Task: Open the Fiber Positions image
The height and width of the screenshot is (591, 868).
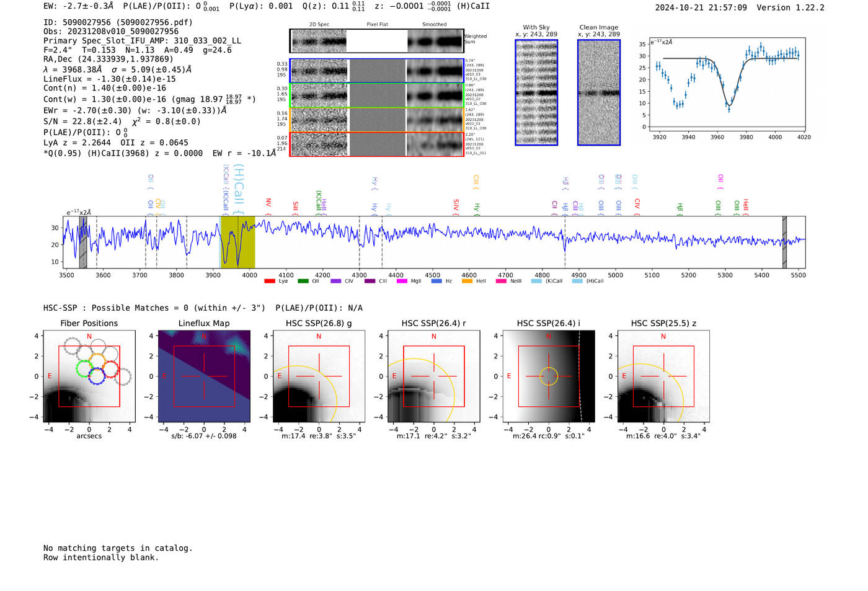Action: pyautogui.click(x=89, y=376)
